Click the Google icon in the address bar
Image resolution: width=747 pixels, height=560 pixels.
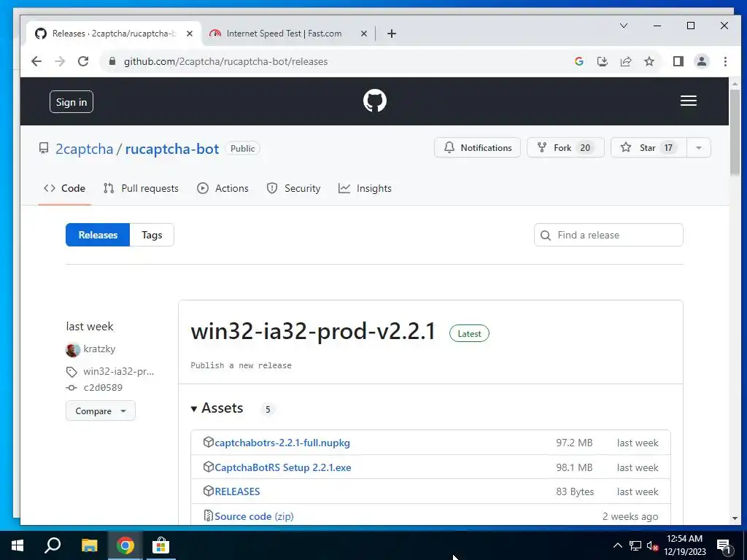click(578, 61)
